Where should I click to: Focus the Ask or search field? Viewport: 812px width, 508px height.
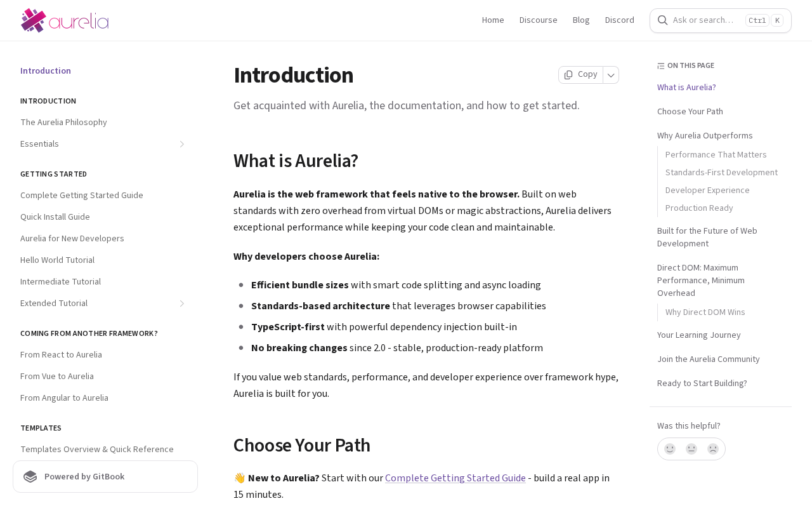(x=721, y=20)
